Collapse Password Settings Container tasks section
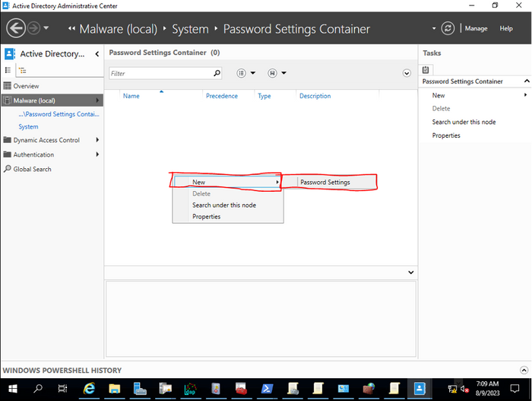 [527, 81]
